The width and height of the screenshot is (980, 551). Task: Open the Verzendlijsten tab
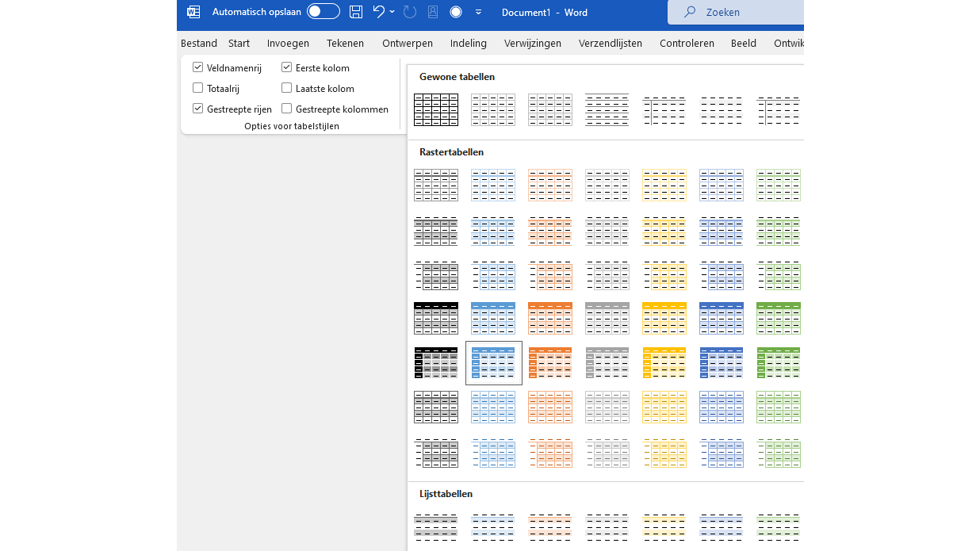click(x=611, y=44)
